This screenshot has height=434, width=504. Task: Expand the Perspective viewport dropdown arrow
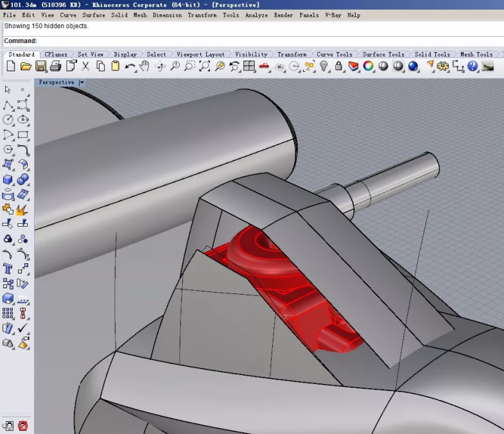(x=82, y=83)
